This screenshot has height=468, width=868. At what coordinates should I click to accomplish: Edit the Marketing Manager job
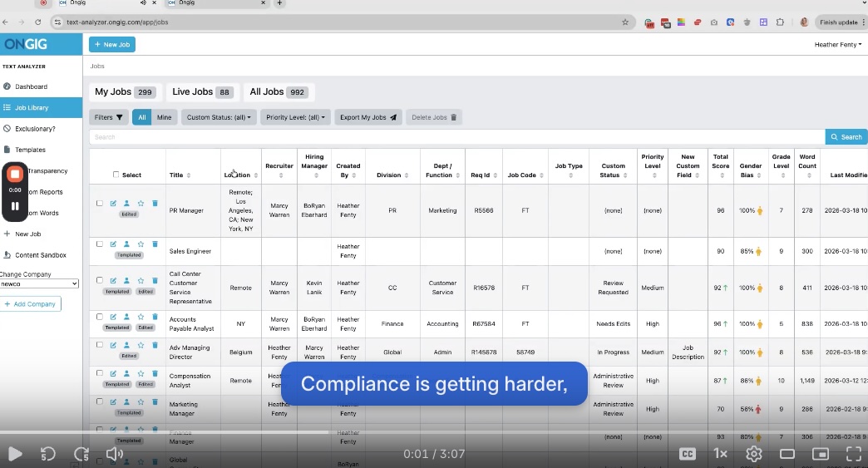tap(113, 402)
